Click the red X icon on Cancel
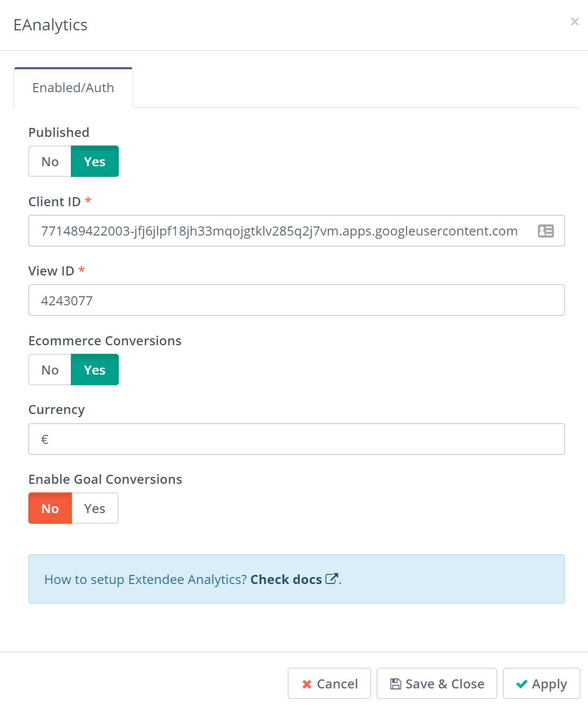Viewport: 588px width, 706px height. click(x=307, y=684)
